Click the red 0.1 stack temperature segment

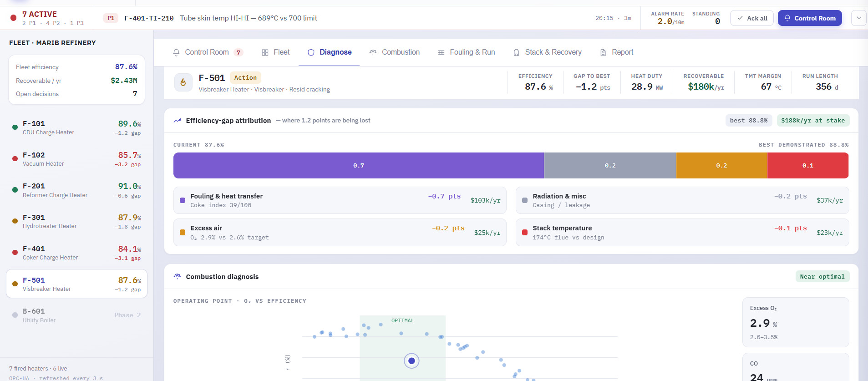808,165
